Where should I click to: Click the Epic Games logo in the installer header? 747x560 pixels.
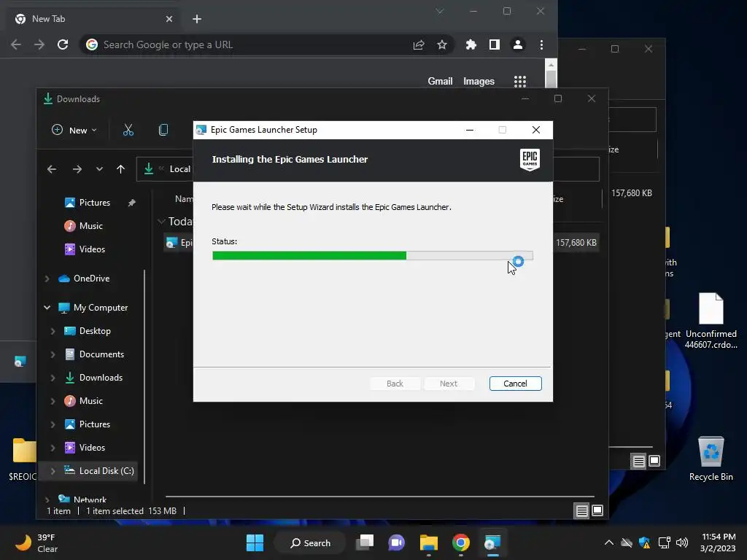[530, 159]
